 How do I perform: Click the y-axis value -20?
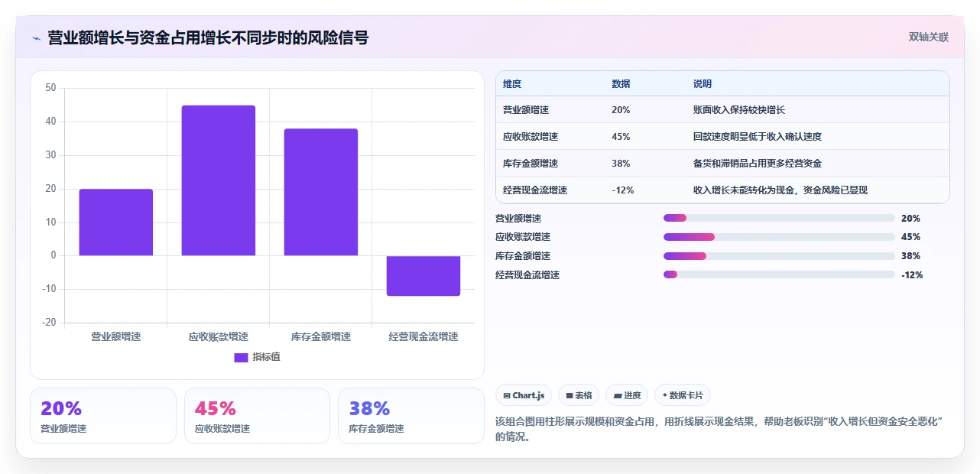coord(49,323)
